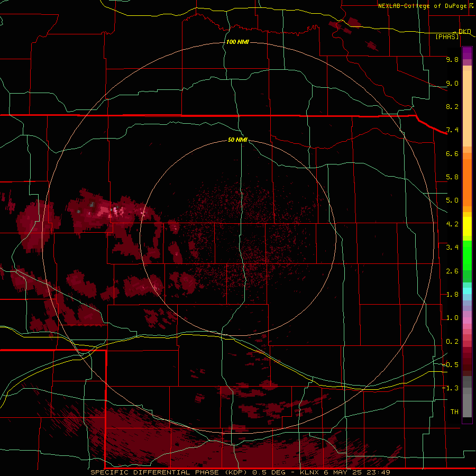The width and height of the screenshot is (476, 476).
Task: Click the NEXLAB-College of DuPage credit text
Action: tap(424, 6)
